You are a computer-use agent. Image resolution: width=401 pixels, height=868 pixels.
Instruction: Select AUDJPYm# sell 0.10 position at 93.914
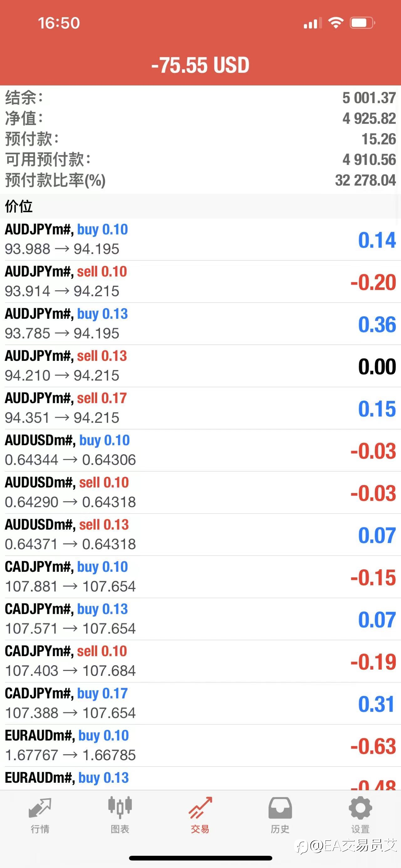200,281
